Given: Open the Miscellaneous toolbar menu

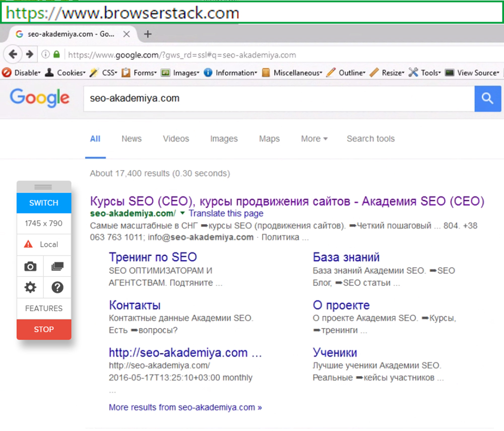Looking at the screenshot, I should (292, 73).
